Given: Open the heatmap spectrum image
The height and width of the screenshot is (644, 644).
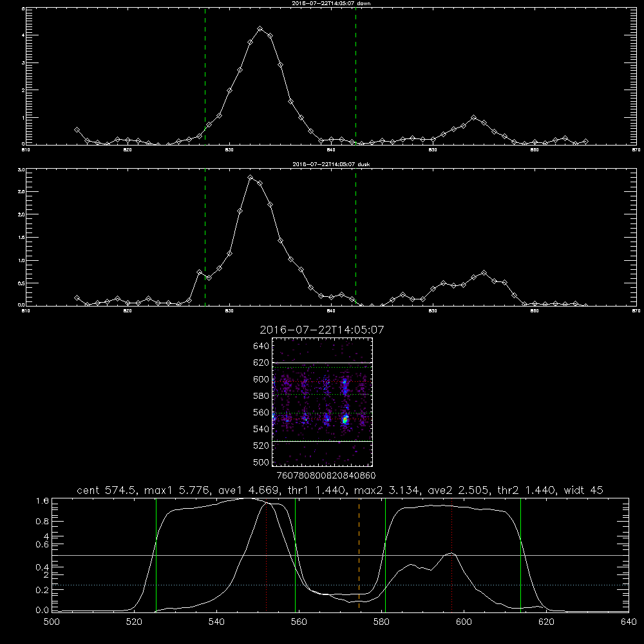Looking at the screenshot, I should tap(323, 402).
